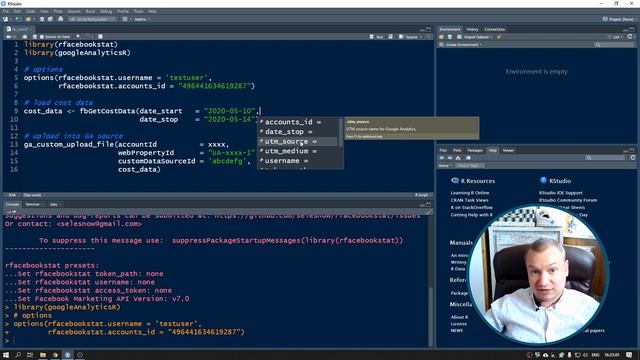Screen dimensions: 640x360
Task: Maximize the Console pane
Action: click(x=429, y=204)
